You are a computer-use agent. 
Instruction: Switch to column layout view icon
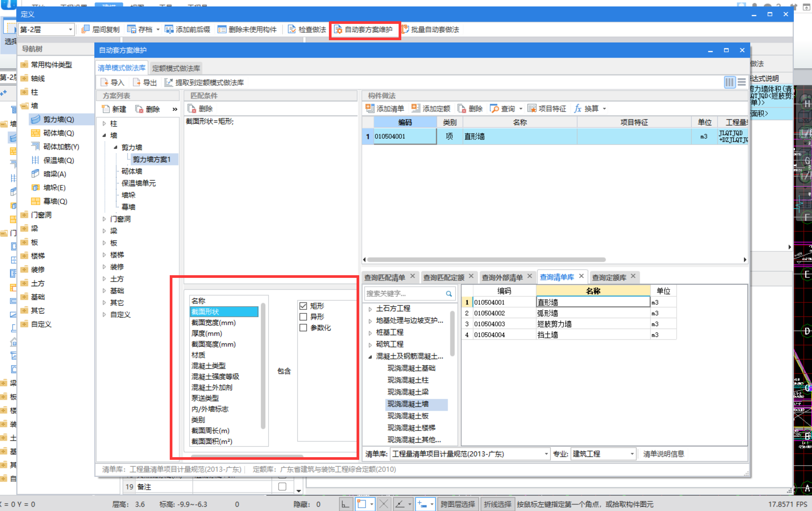tap(729, 82)
